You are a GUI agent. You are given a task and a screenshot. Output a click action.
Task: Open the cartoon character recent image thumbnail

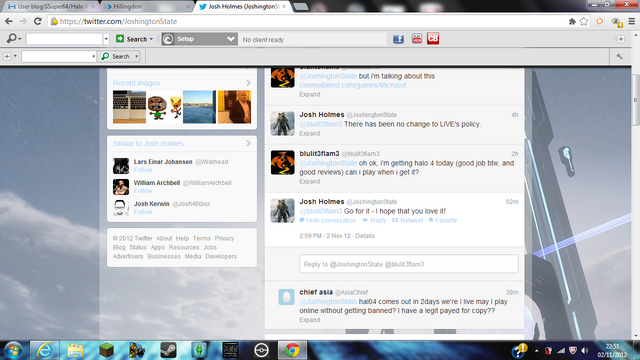(x=164, y=107)
